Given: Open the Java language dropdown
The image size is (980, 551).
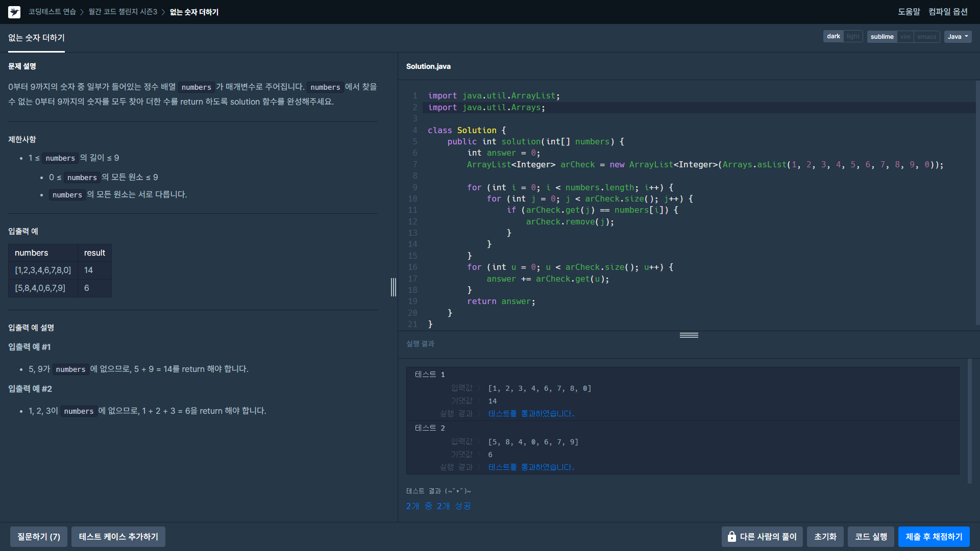Looking at the screenshot, I should tap(958, 37).
